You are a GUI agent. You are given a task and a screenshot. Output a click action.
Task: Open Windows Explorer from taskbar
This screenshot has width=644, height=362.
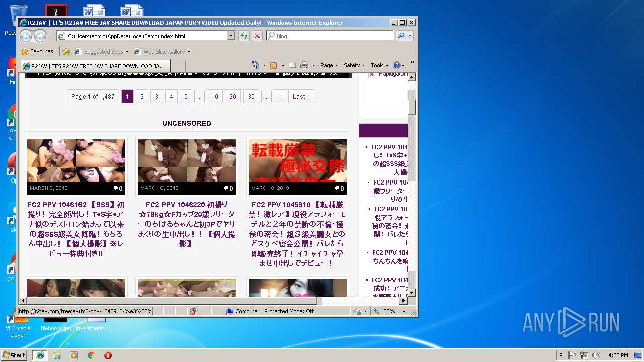point(57,355)
